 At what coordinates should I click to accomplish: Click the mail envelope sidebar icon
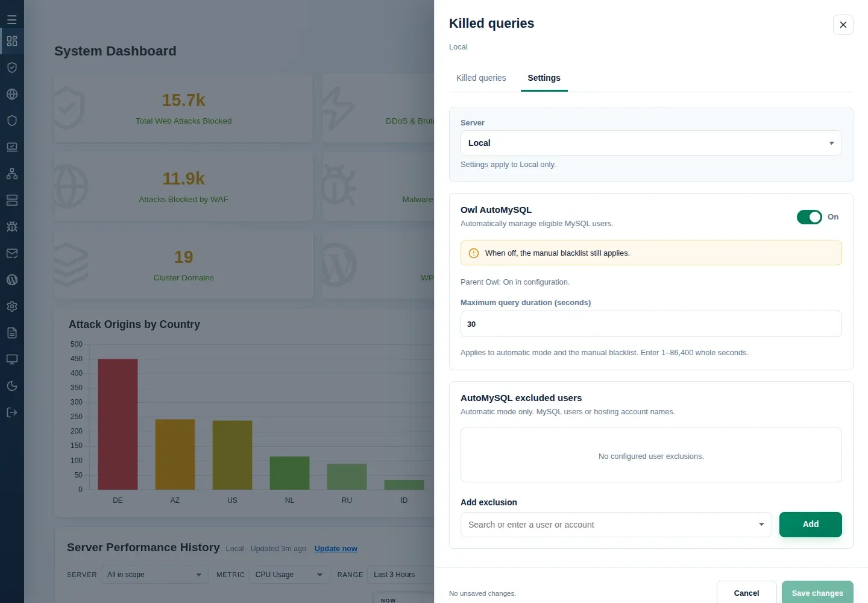pyautogui.click(x=11, y=253)
